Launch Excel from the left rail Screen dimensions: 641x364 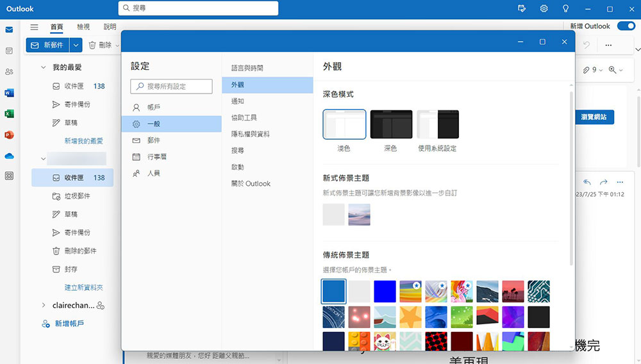(9, 113)
